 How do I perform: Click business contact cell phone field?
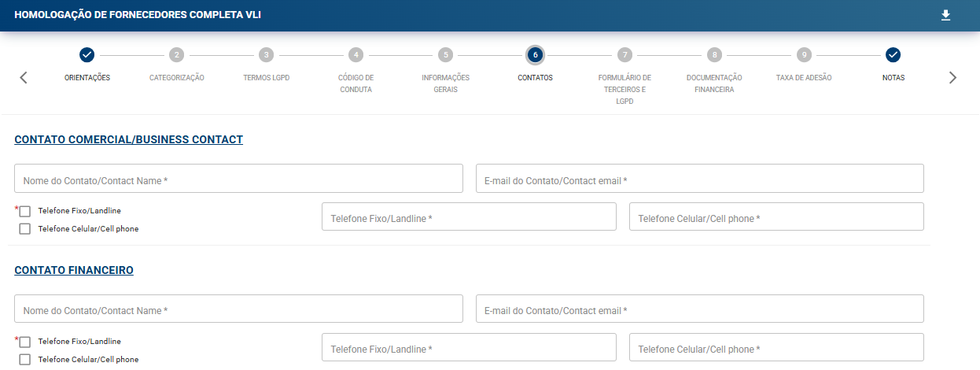tap(776, 216)
